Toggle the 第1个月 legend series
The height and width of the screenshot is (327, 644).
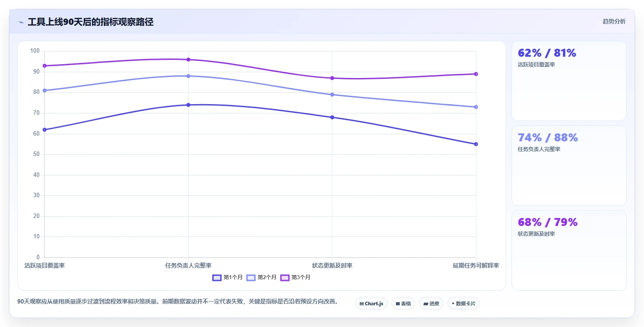point(228,277)
